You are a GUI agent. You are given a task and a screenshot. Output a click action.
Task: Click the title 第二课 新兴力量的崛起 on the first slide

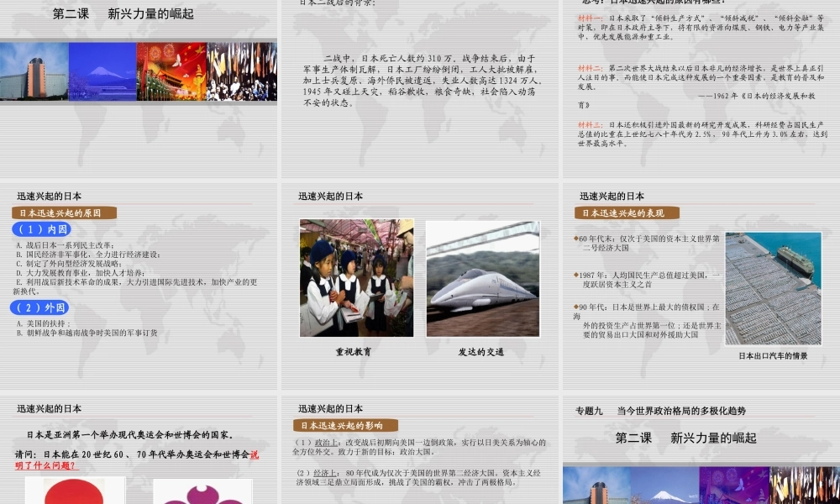coord(123,14)
